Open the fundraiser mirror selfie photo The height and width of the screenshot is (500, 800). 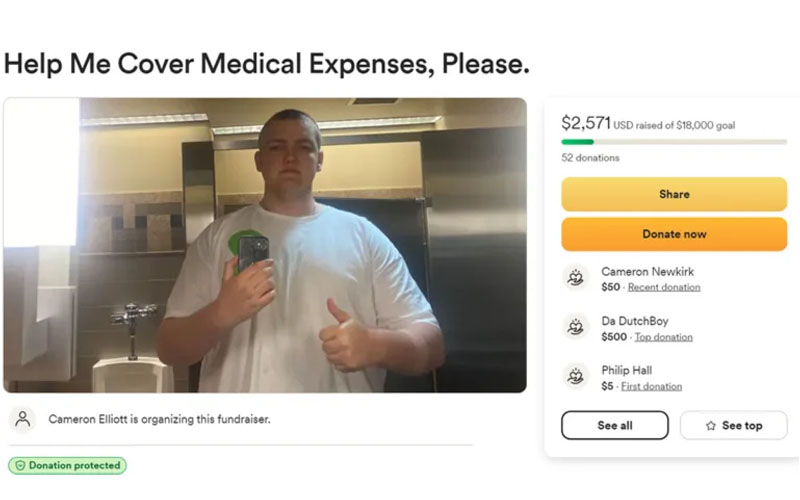pos(265,245)
